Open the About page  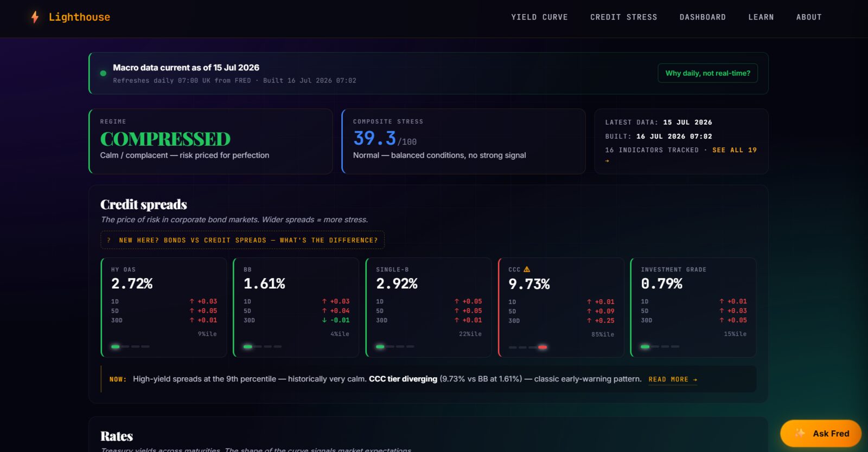809,17
